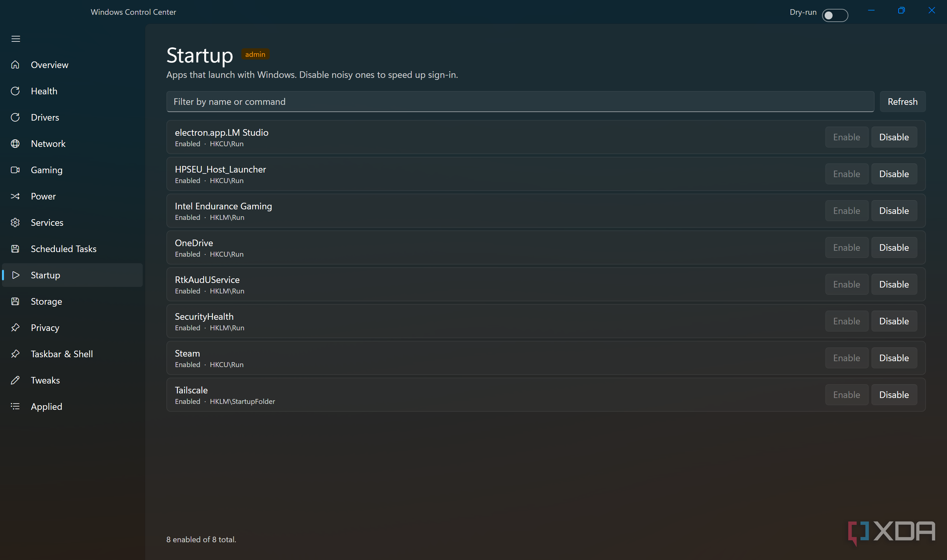Open the Applied section
This screenshot has width=947, height=560.
72,407
